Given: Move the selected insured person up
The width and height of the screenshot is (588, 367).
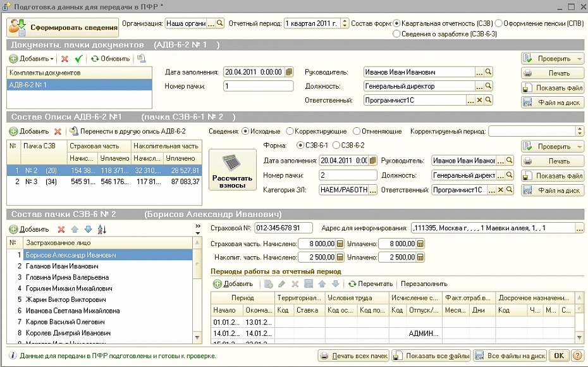Looking at the screenshot, I should pyautogui.click(x=75, y=229).
